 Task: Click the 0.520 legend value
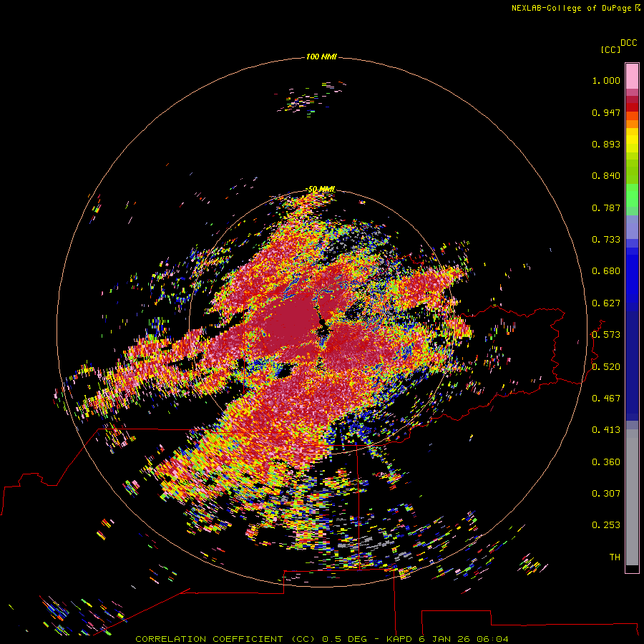click(x=606, y=367)
